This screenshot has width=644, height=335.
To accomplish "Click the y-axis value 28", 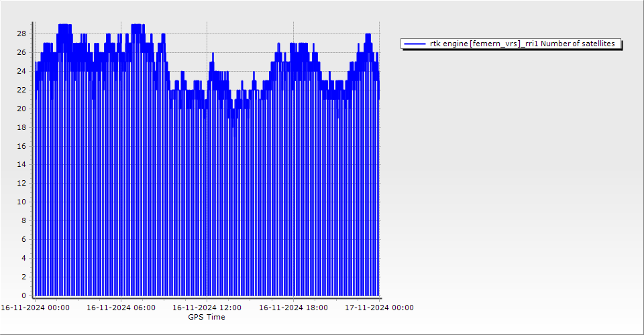I will [21, 33].
